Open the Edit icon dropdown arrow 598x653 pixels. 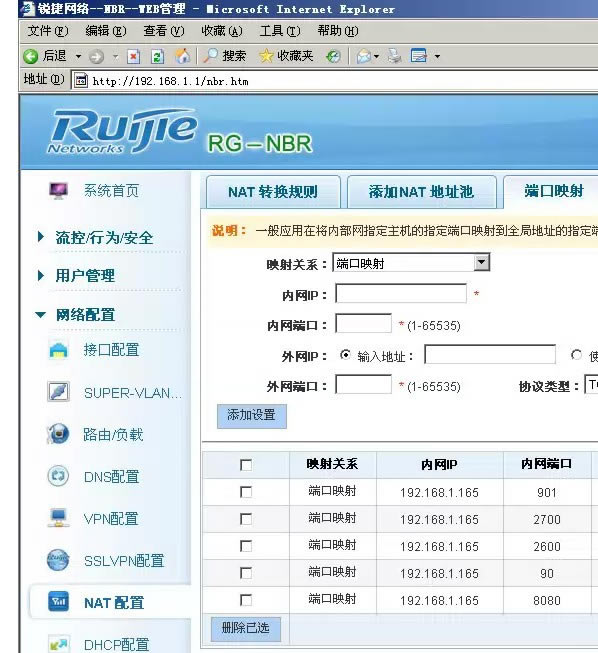437,56
